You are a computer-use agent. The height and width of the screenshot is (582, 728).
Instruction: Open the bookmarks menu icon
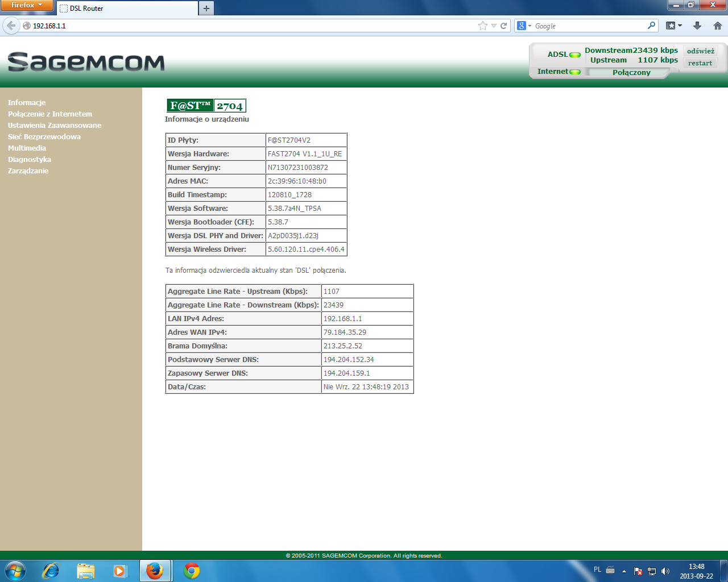671,26
